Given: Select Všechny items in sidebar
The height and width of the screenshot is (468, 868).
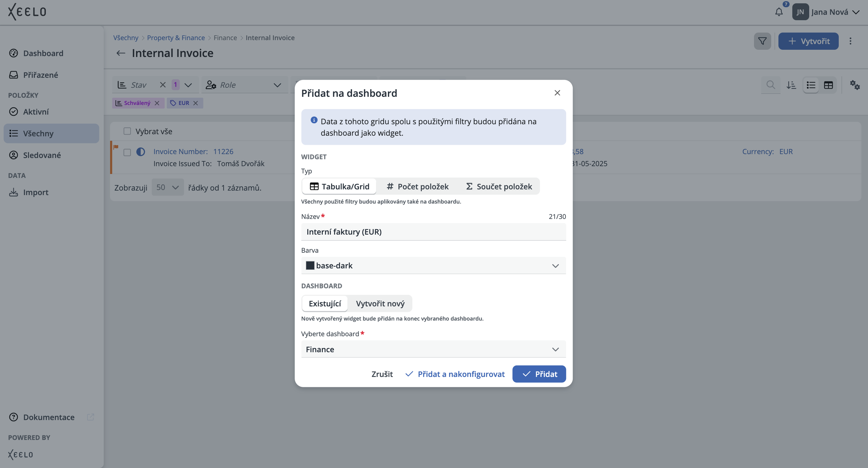Looking at the screenshot, I should click(51, 133).
